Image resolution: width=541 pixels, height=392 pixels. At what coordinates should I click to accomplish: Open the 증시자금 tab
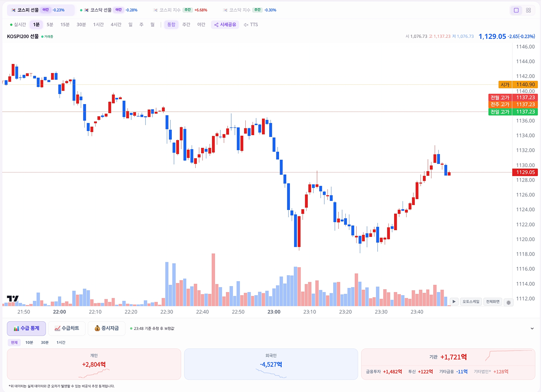point(106,328)
